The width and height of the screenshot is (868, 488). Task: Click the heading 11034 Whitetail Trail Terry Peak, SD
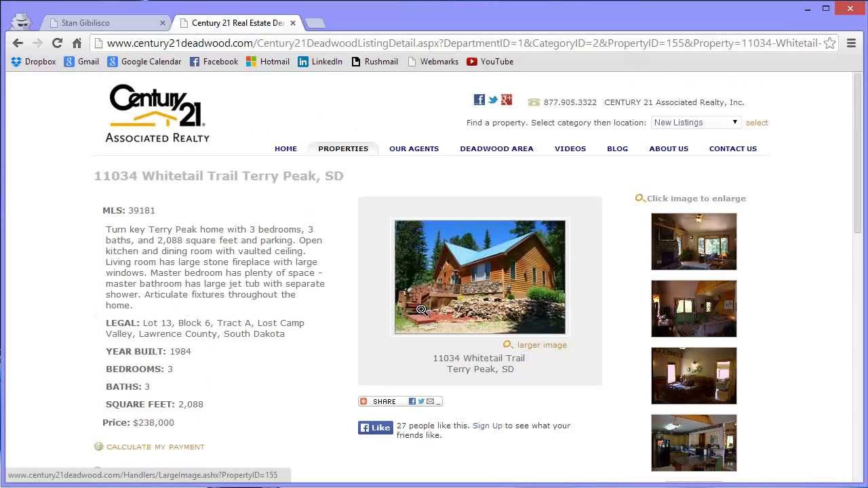[218, 176]
